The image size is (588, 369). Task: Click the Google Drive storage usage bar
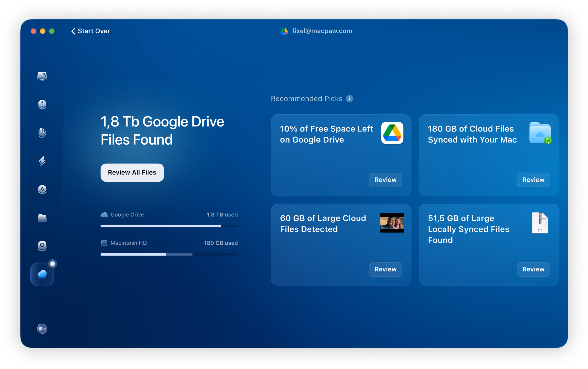click(x=169, y=226)
